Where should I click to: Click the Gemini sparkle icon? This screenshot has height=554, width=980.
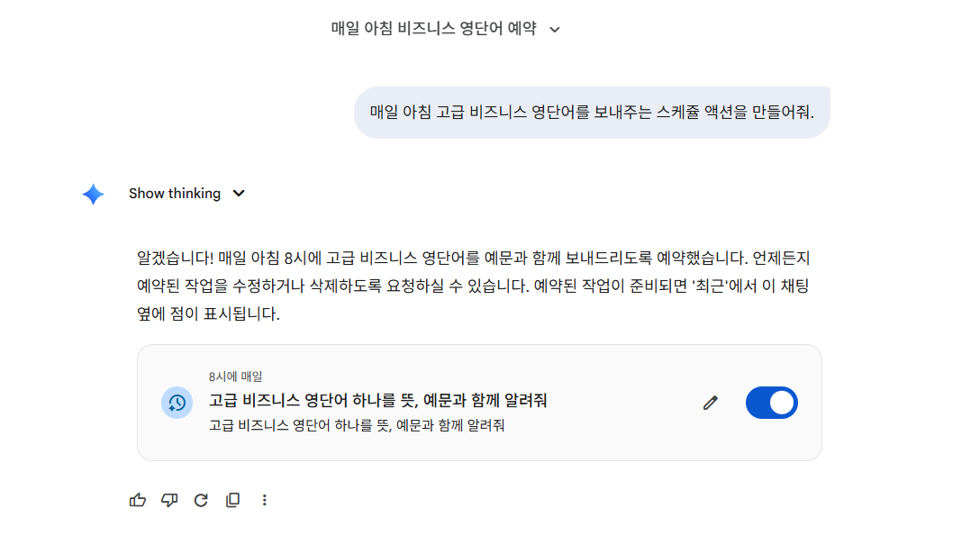point(93,193)
